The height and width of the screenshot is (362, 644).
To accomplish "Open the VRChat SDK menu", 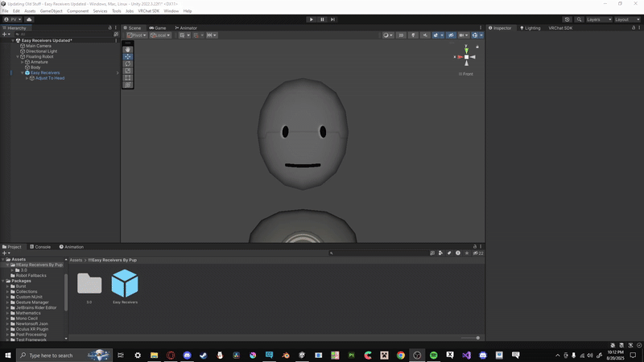I will 148,11.
